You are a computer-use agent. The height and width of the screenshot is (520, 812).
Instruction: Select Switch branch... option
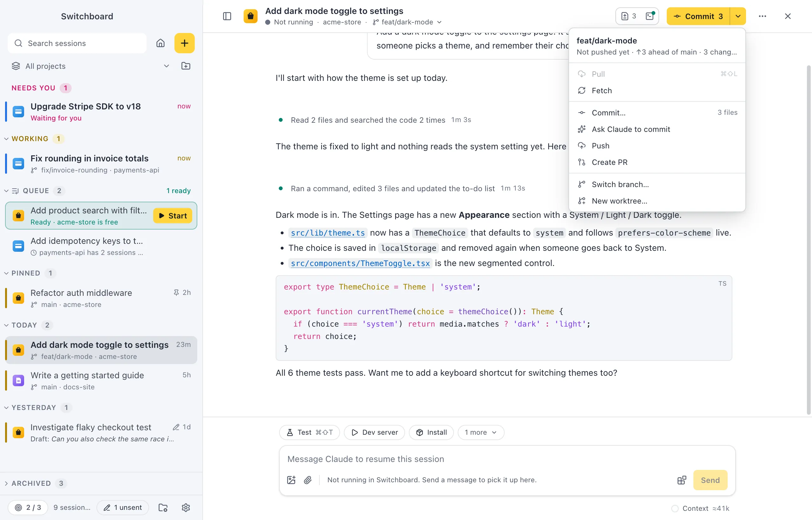tap(657, 184)
